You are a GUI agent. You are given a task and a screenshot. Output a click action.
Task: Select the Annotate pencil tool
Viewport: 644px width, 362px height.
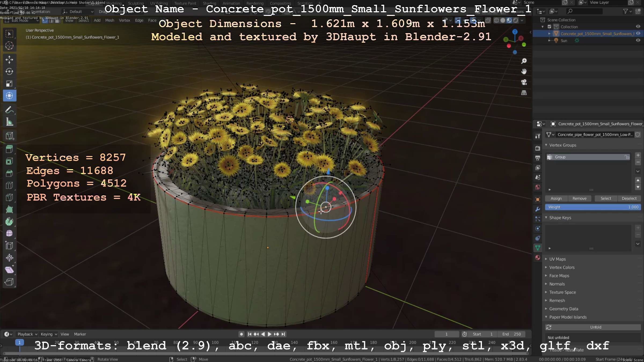pyautogui.click(x=9, y=110)
